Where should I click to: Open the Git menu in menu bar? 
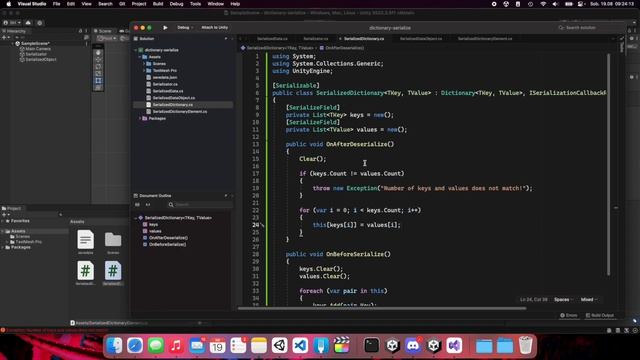click(x=122, y=4)
